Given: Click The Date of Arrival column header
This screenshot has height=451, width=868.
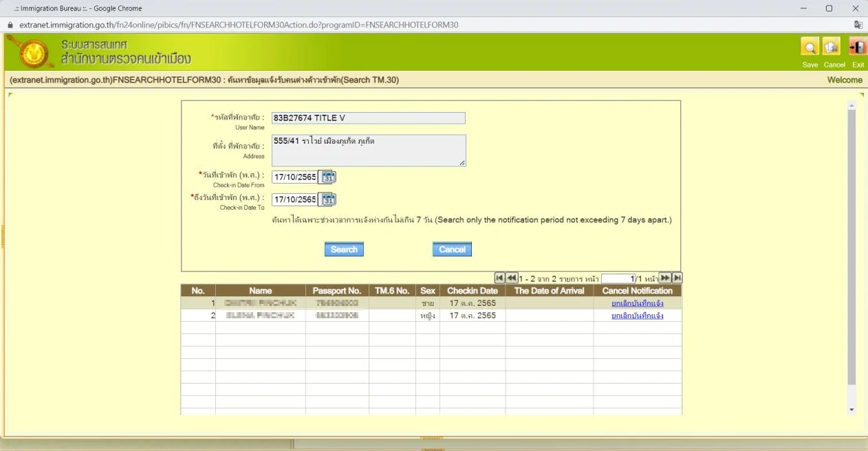Looking at the screenshot, I should point(550,291).
